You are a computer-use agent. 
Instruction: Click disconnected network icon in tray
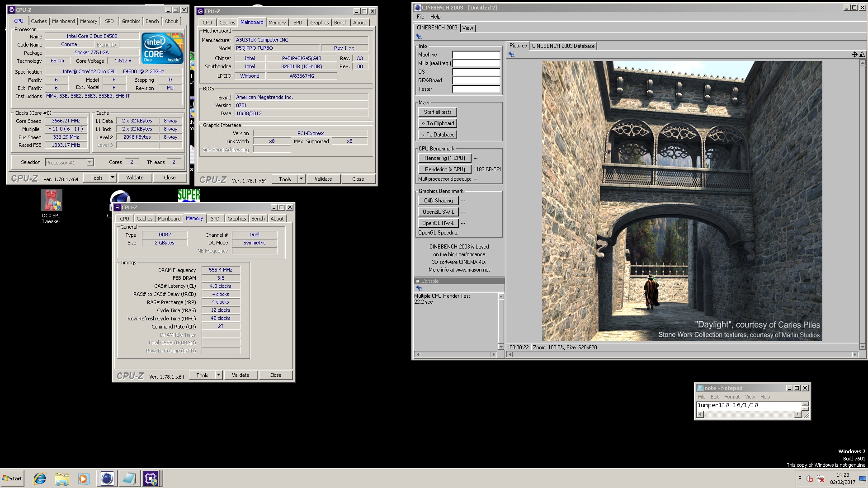[x=821, y=479]
